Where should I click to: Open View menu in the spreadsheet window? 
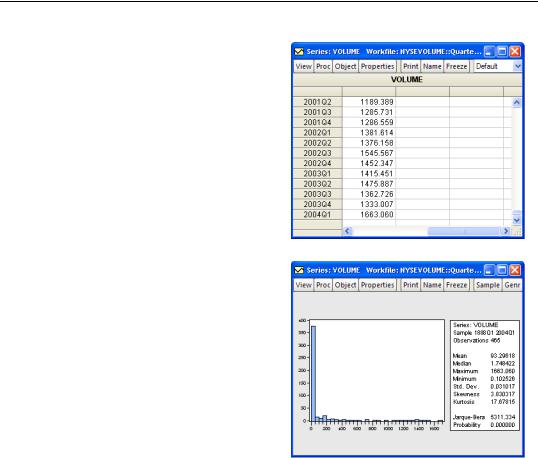coord(304,66)
